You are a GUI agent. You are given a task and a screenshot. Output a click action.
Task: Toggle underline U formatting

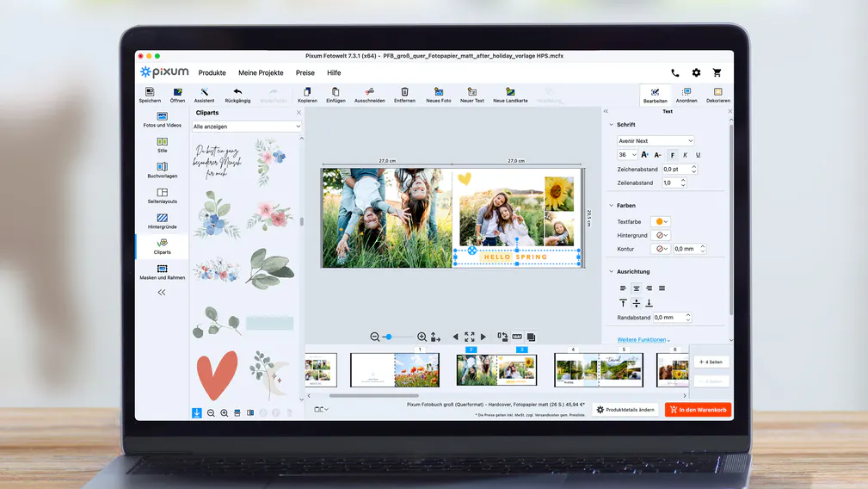click(698, 155)
